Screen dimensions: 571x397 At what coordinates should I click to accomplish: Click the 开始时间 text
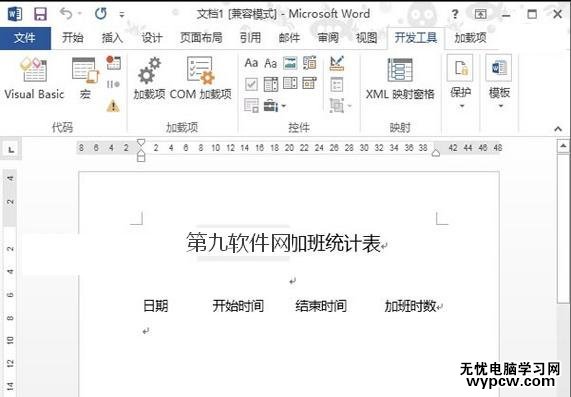tap(238, 306)
